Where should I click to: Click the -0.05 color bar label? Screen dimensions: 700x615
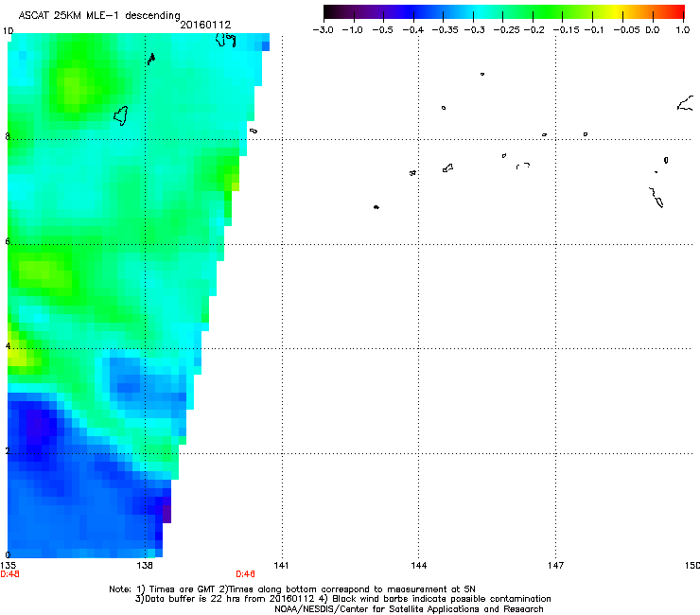pos(626,30)
